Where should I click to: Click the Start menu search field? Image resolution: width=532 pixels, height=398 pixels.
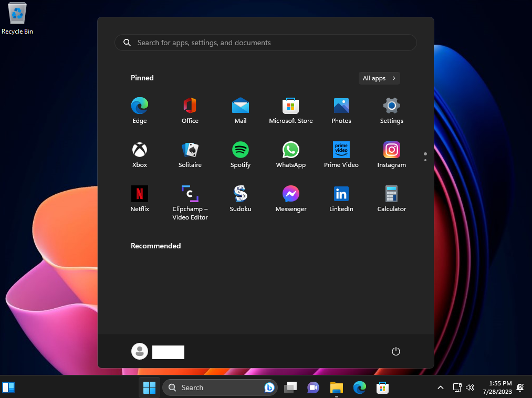(265, 43)
